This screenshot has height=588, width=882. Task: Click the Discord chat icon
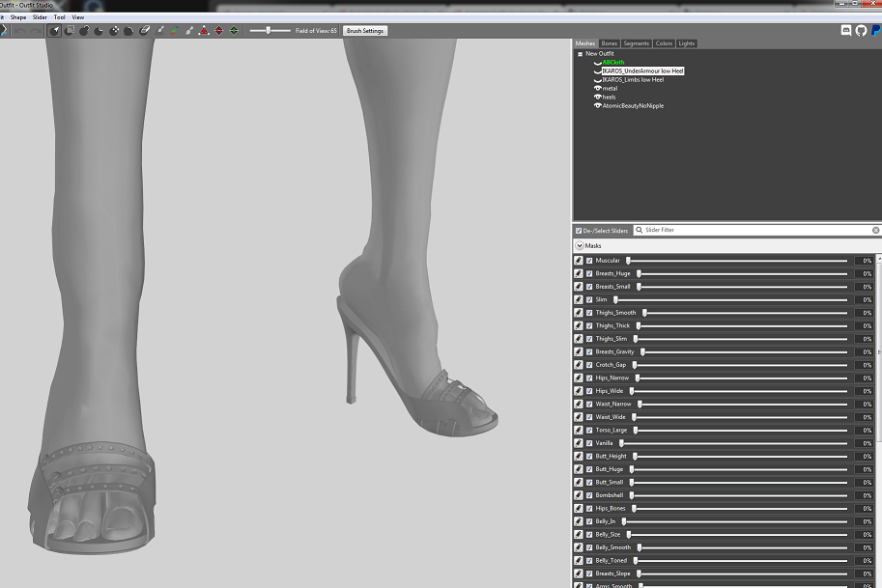click(846, 30)
